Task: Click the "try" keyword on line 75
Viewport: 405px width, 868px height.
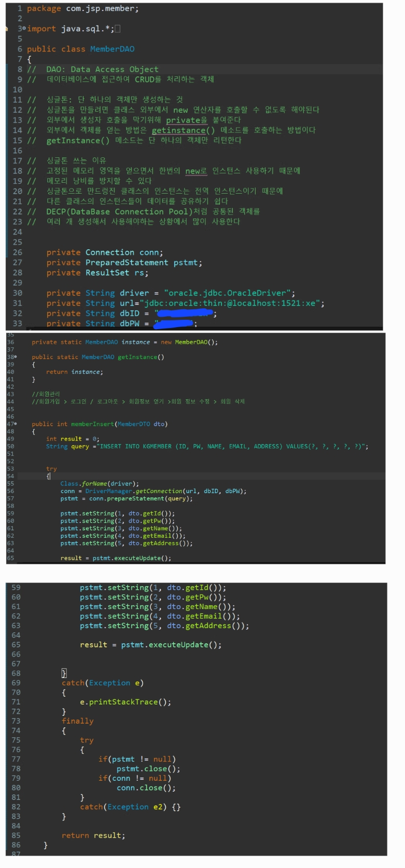Action: (87, 740)
